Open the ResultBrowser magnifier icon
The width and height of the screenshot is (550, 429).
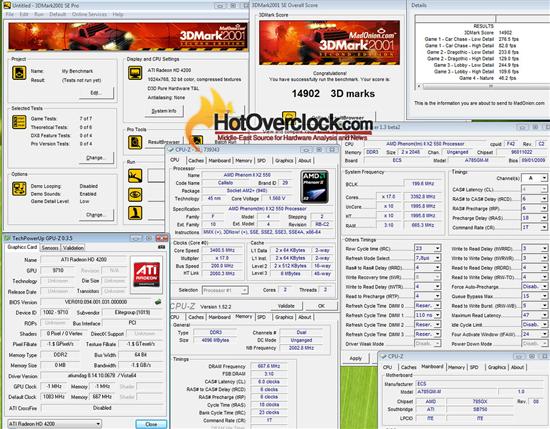click(x=135, y=142)
